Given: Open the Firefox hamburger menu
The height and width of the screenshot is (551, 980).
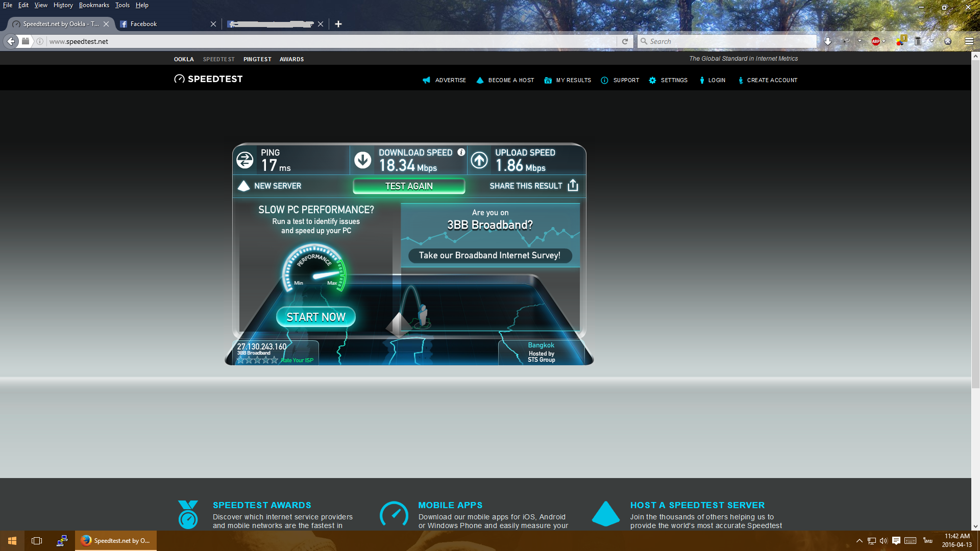Looking at the screenshot, I should point(969,41).
